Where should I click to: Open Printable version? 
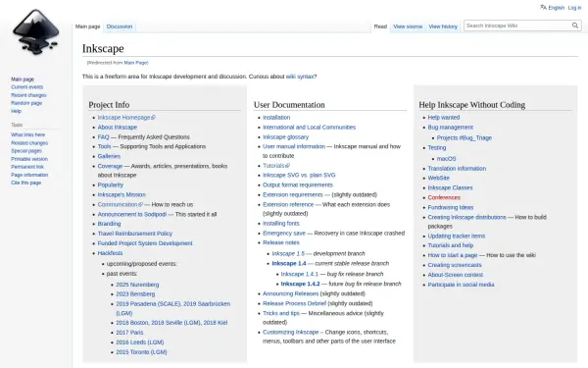click(x=29, y=159)
